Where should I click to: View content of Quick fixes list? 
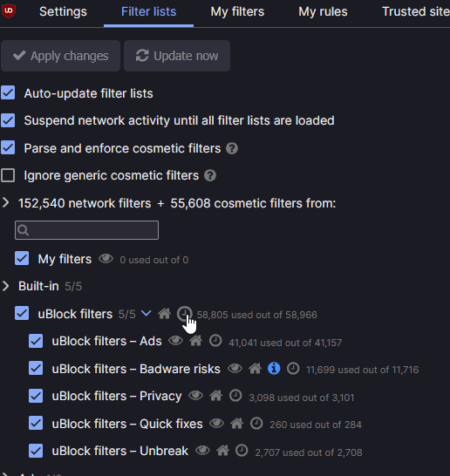pos(216,423)
